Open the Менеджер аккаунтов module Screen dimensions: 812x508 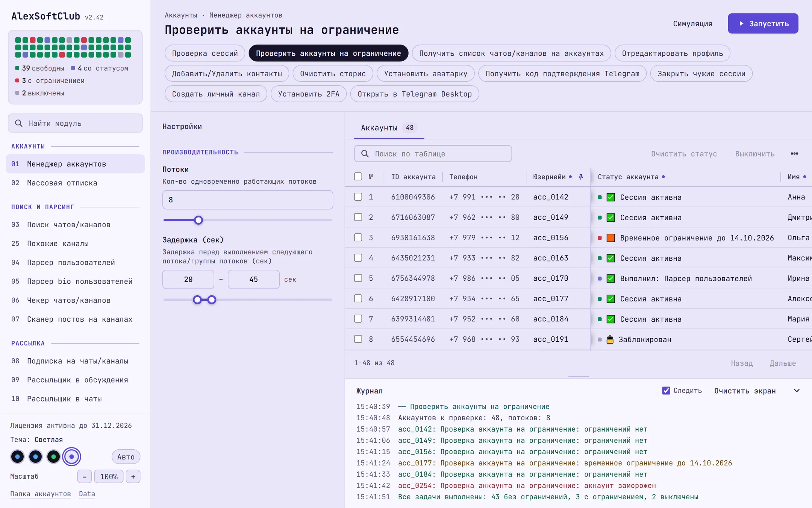click(75, 164)
